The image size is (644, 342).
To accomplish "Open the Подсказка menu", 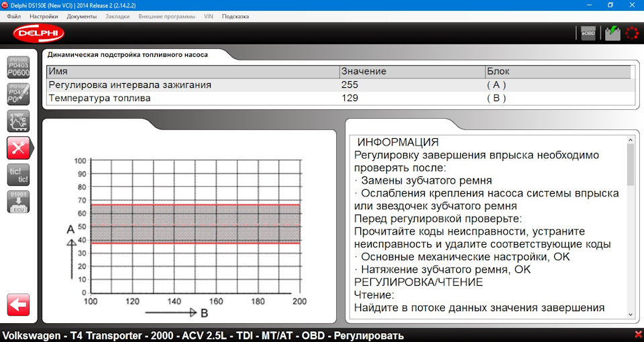I will 235,16.
